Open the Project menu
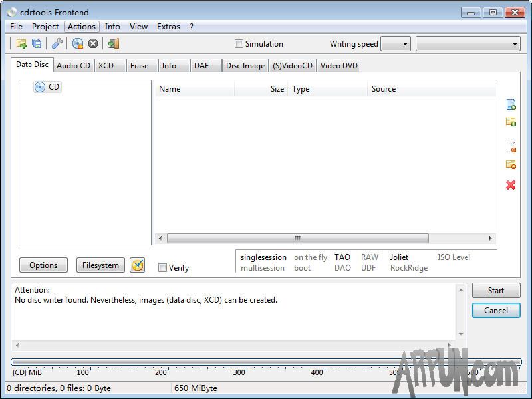This screenshot has width=532, height=399. (x=45, y=27)
